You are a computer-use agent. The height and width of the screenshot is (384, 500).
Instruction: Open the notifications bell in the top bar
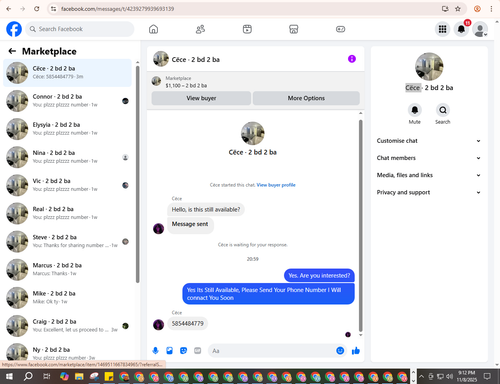tap(461, 29)
